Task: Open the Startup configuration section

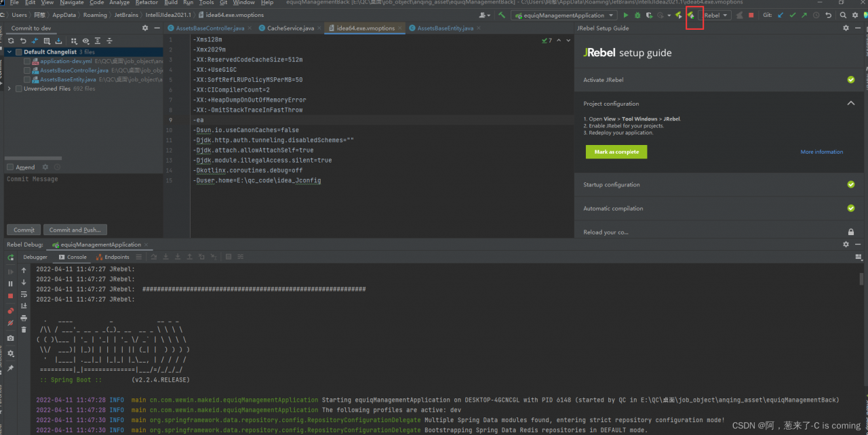Action: coord(718,184)
